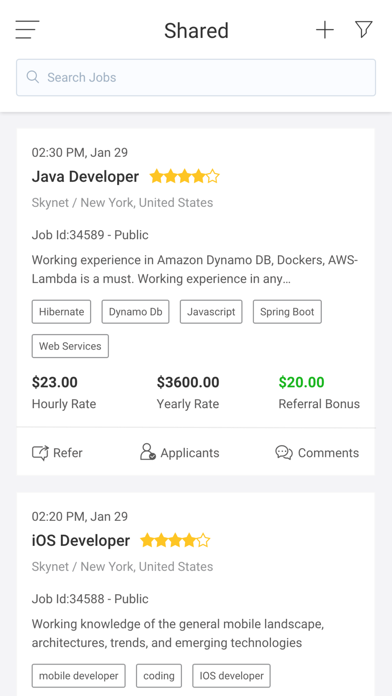Image resolution: width=392 pixels, height=696 pixels.
Task: Select the coding tag
Action: tap(159, 676)
